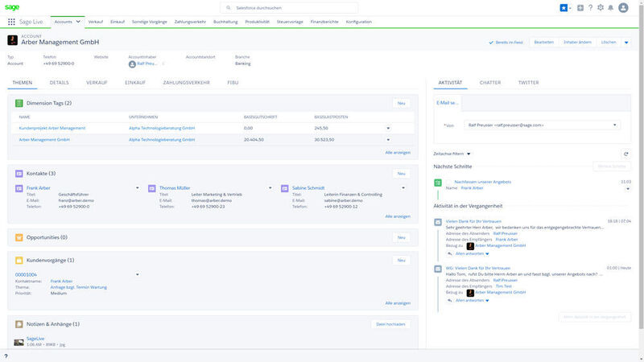Click the global actions plus icon
Viewport: 644px width, 362px height.
pyautogui.click(x=580, y=8)
